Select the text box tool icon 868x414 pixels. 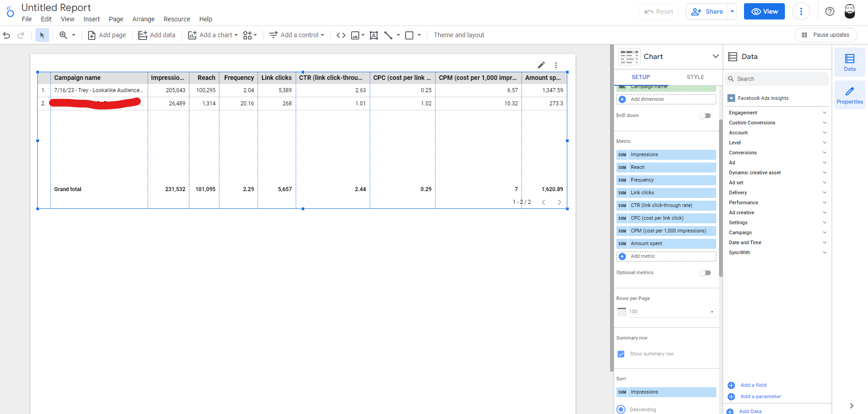[374, 35]
